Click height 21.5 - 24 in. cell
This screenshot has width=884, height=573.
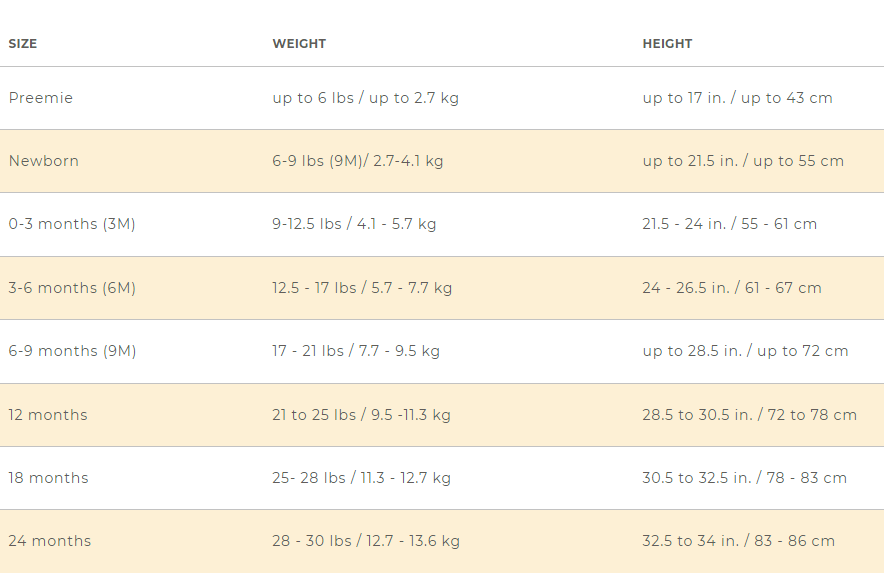[x=730, y=224]
